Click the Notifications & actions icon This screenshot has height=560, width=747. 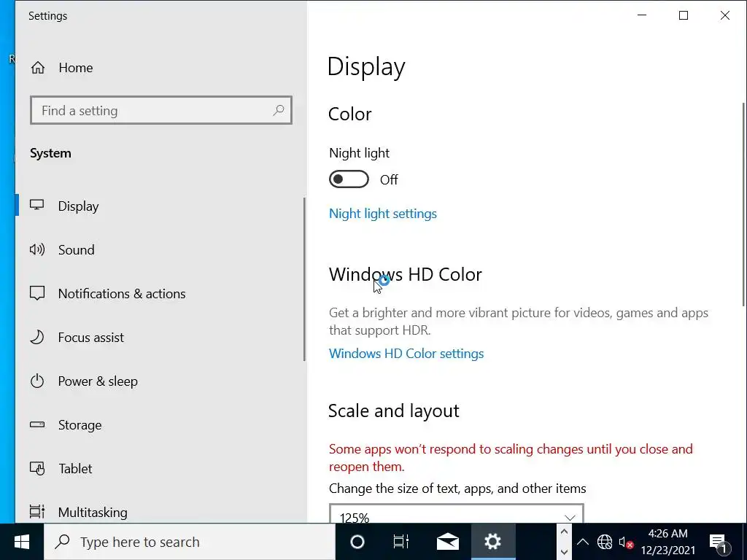(x=36, y=293)
